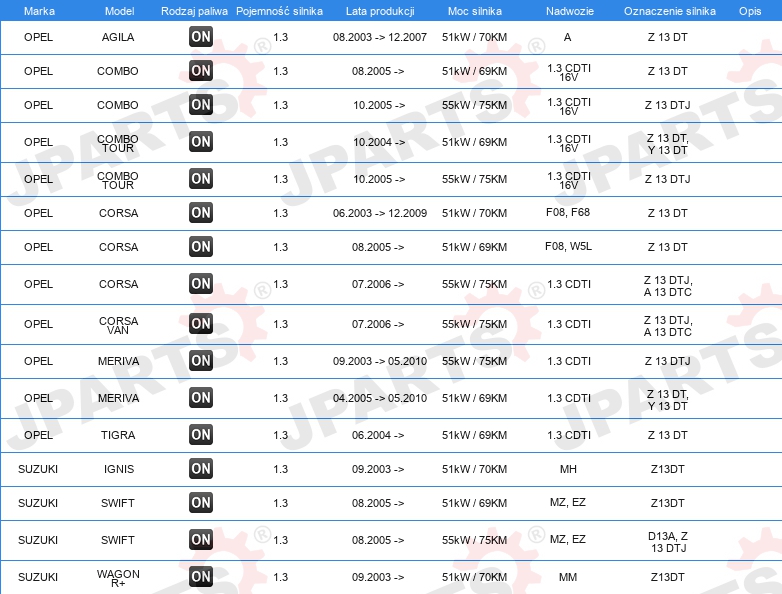The height and width of the screenshot is (594, 782).
Task: Click SUZUKI in IGNIS row
Action: point(38,469)
